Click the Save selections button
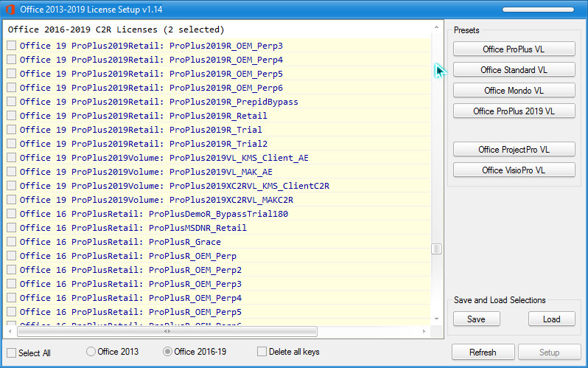The image size is (588, 368). coord(476,319)
